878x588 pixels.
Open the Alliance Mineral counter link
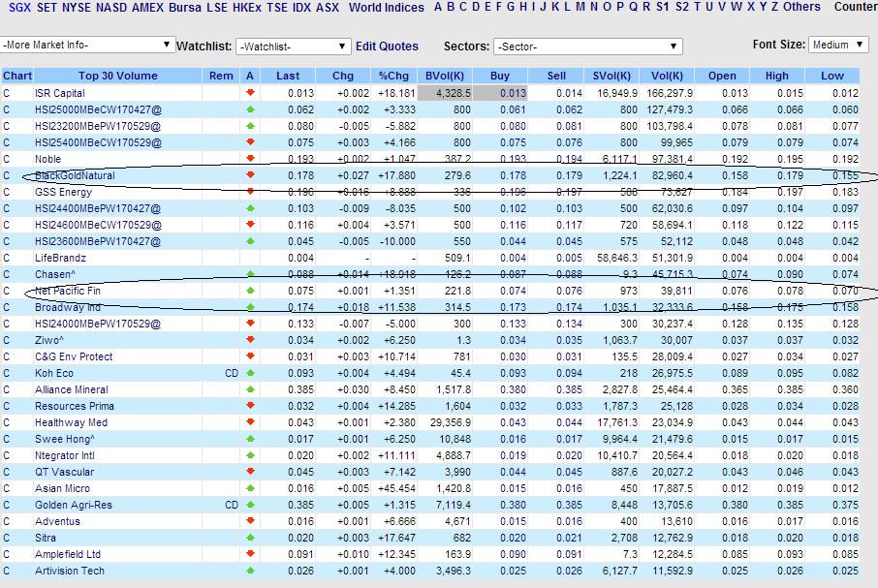[x=72, y=390]
